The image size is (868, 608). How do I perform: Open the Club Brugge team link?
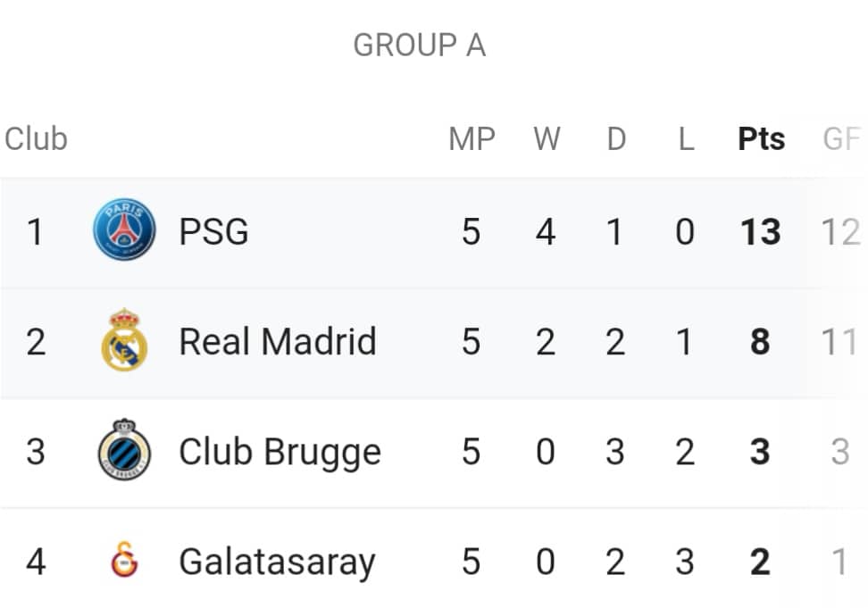tap(280, 453)
